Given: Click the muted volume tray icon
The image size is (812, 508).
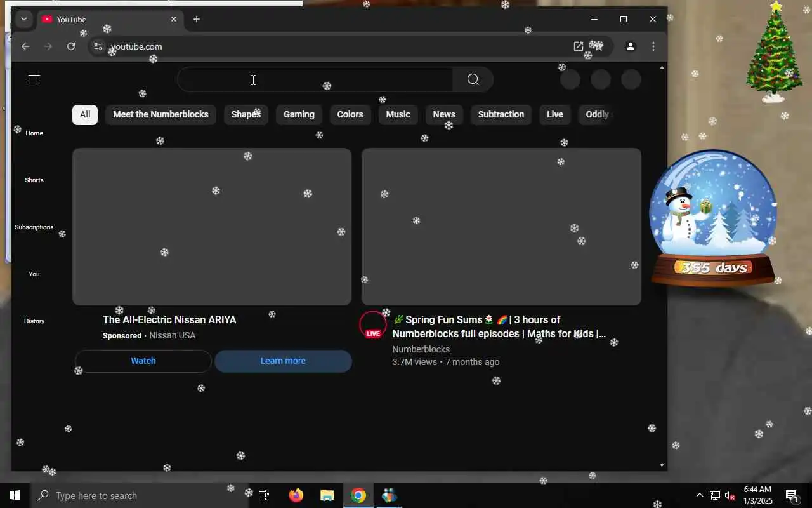Looking at the screenshot, I should point(730,495).
